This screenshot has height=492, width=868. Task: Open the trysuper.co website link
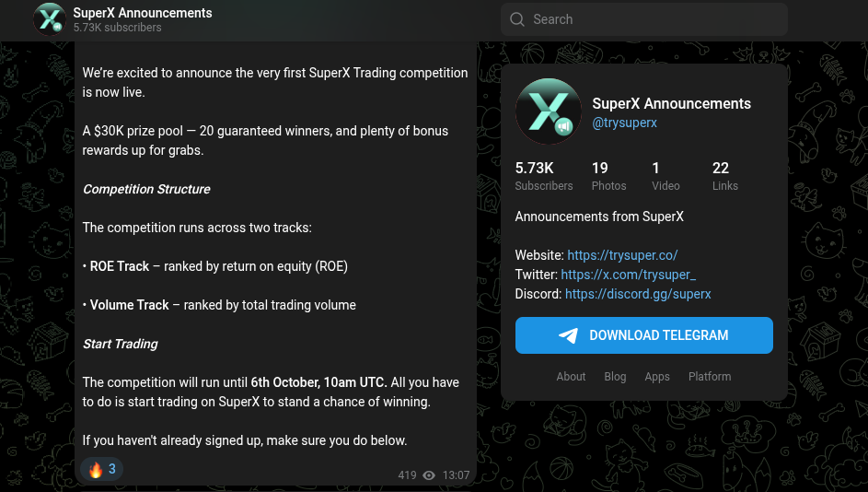(622, 255)
